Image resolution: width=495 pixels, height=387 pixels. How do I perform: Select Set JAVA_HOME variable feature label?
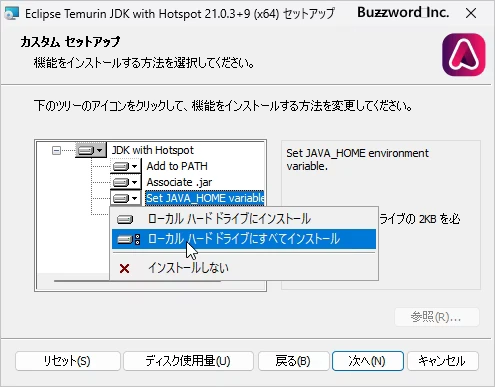pyautogui.click(x=205, y=198)
